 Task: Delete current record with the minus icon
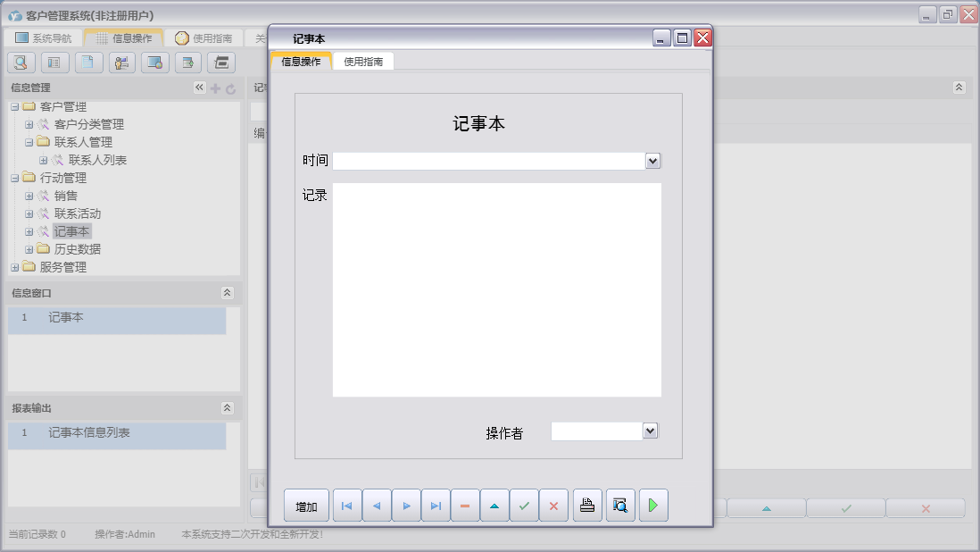tap(465, 505)
